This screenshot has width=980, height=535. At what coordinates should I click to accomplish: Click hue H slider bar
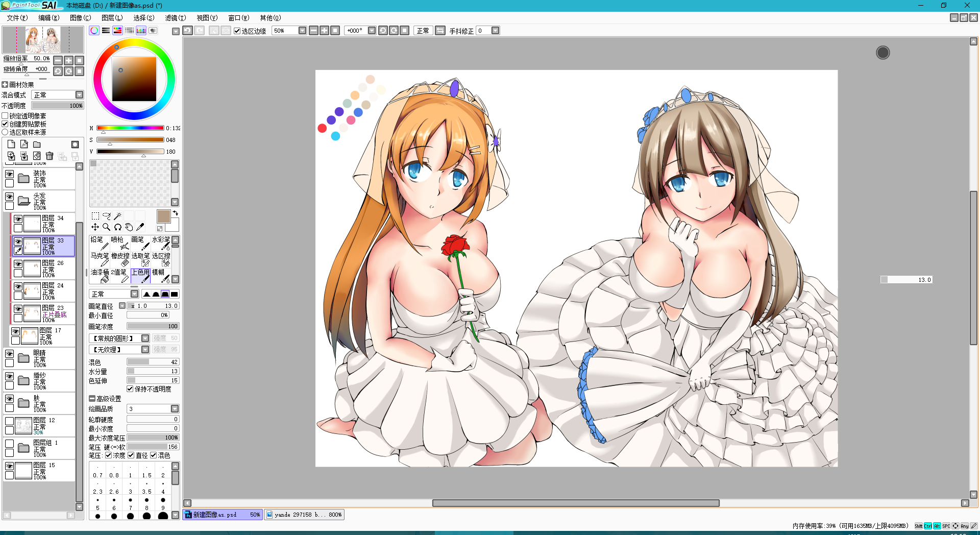pos(130,128)
